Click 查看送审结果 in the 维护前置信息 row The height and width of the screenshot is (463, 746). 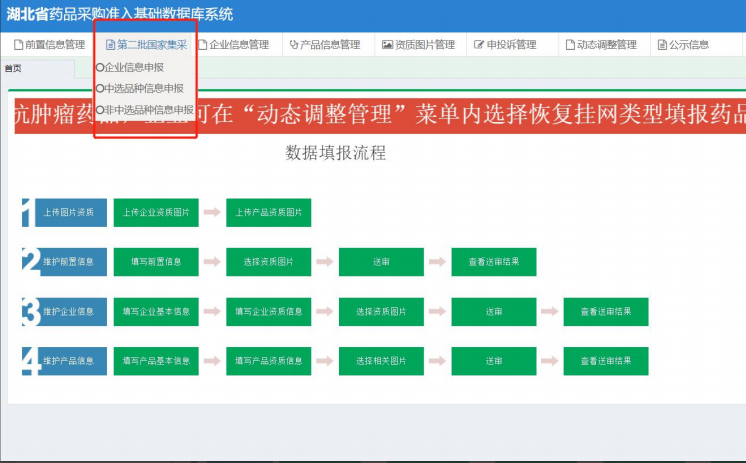(493, 262)
